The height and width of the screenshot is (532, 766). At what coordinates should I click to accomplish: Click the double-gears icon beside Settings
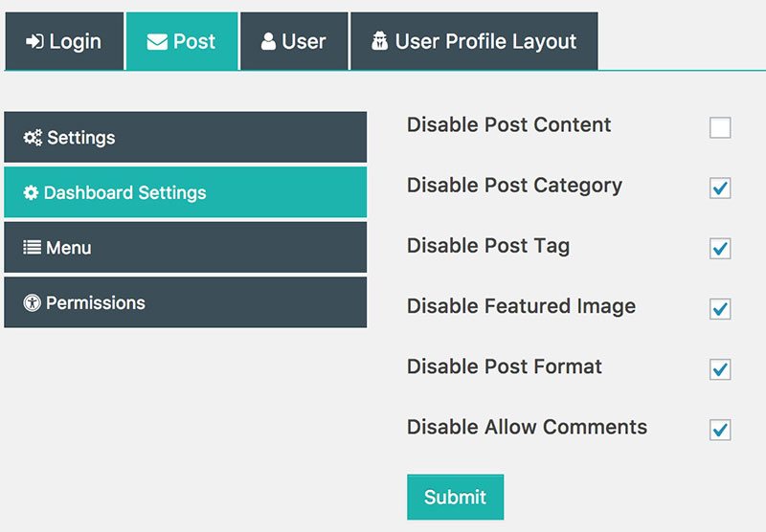click(33, 138)
